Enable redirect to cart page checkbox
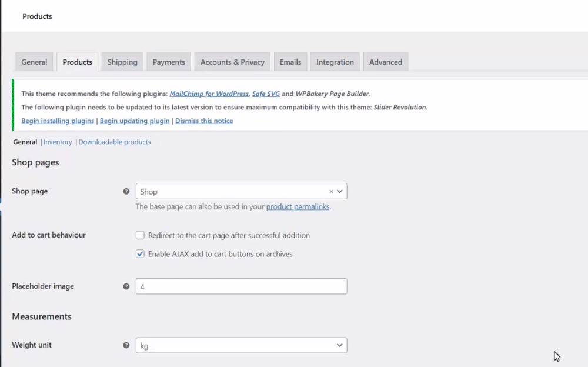The width and height of the screenshot is (588, 367). tap(140, 235)
